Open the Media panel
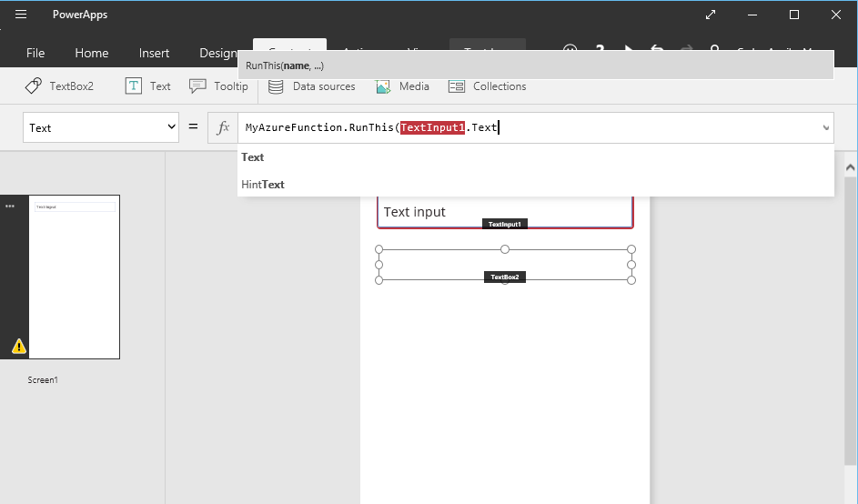 click(x=402, y=86)
